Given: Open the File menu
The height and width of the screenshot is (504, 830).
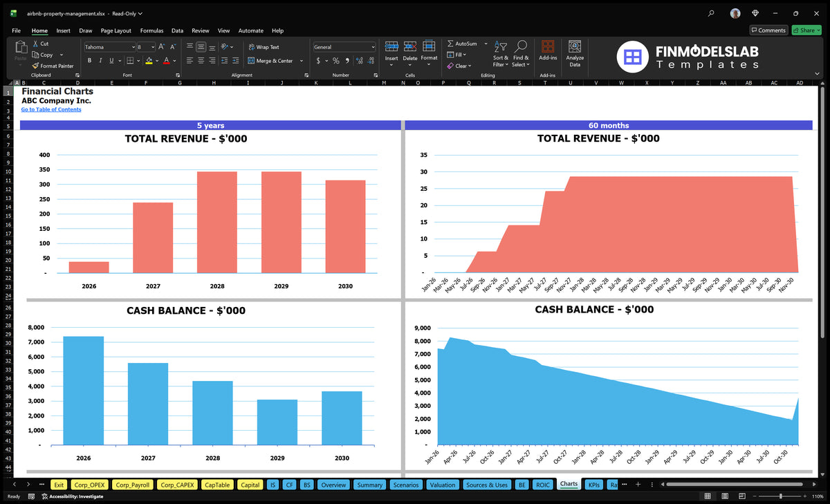Looking at the screenshot, I should pos(16,30).
